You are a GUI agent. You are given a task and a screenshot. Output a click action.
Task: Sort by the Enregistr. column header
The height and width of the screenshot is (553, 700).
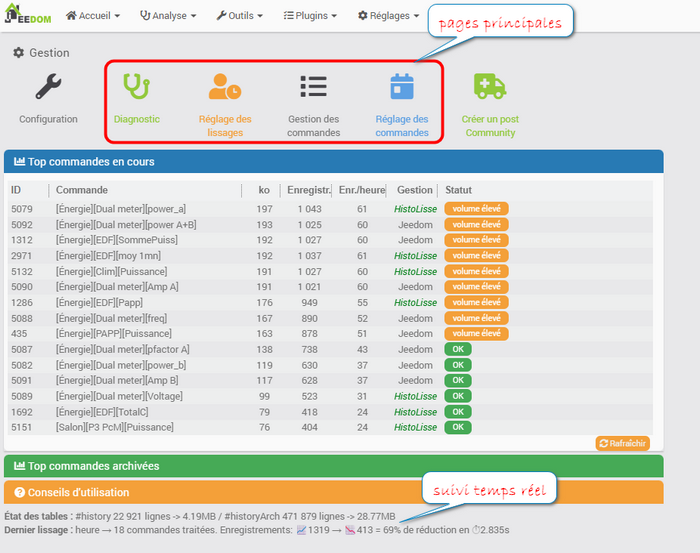point(309,190)
